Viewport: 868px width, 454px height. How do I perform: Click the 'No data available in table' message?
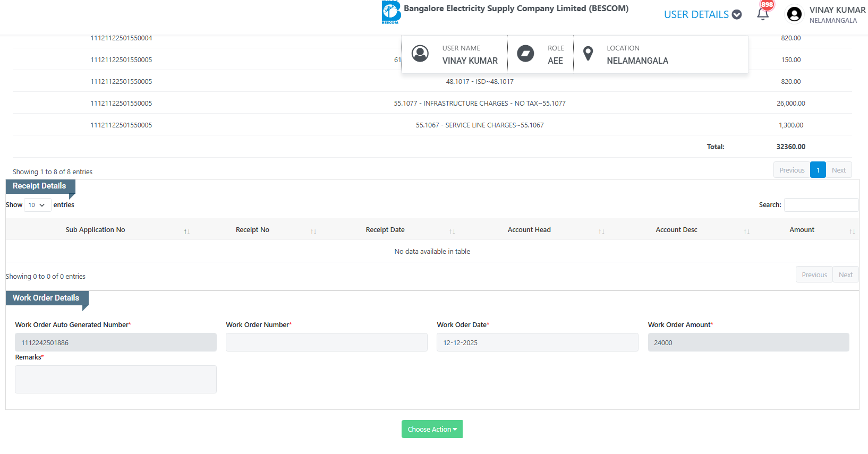pos(432,252)
